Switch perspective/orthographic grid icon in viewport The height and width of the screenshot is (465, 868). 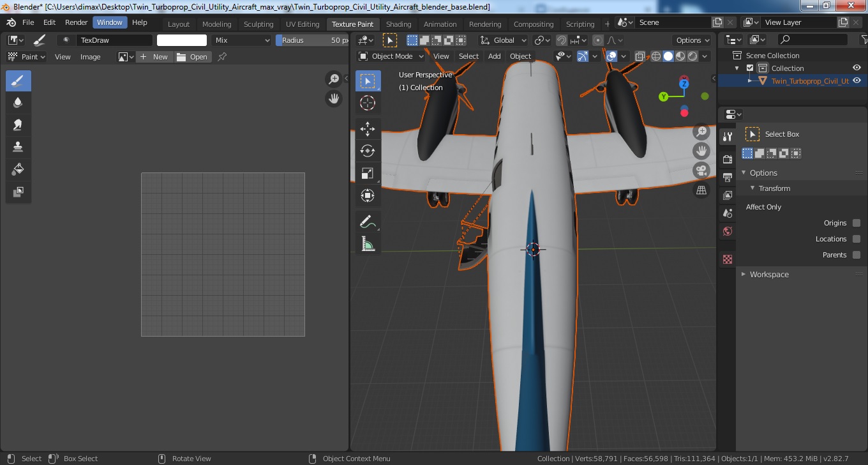click(x=701, y=190)
